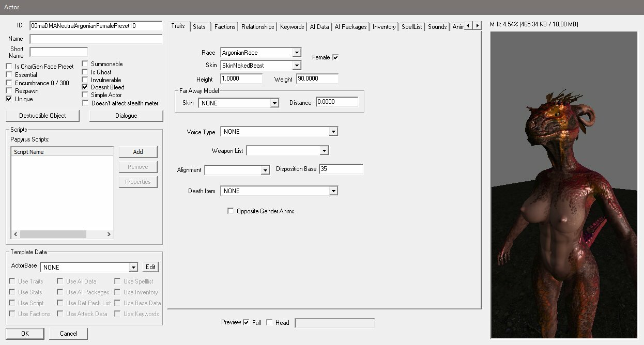Select the Keywords tab
Viewport: 644px width, 345px height.
pos(292,27)
